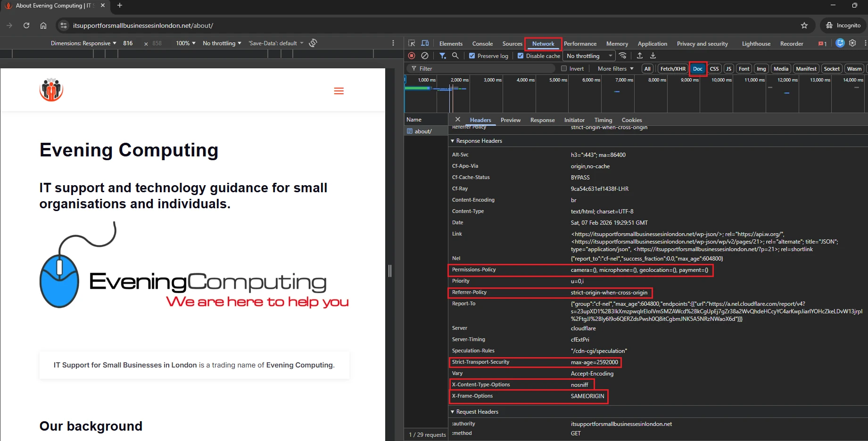Open DevTools settings
This screenshot has height=441, width=868.
[x=852, y=43]
